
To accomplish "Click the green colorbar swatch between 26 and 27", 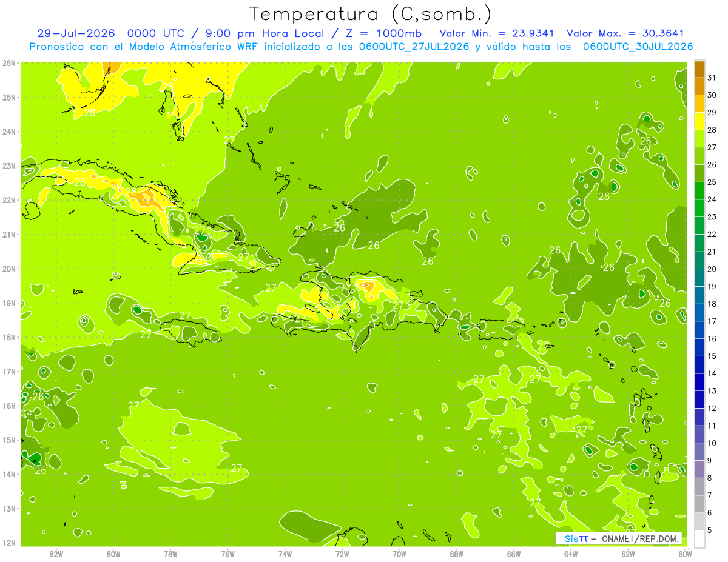I will (699, 156).
